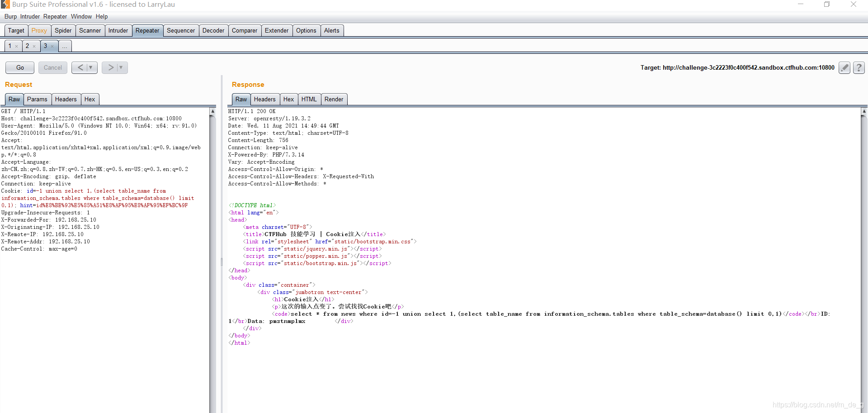Switch to the Decoder tool tab
Image resolution: width=868 pixels, height=413 pixels.
tap(213, 30)
